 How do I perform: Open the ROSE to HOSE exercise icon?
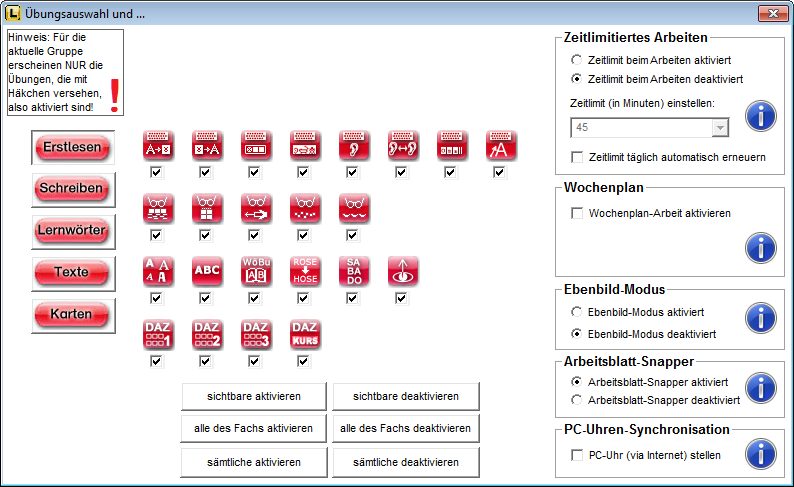305,271
